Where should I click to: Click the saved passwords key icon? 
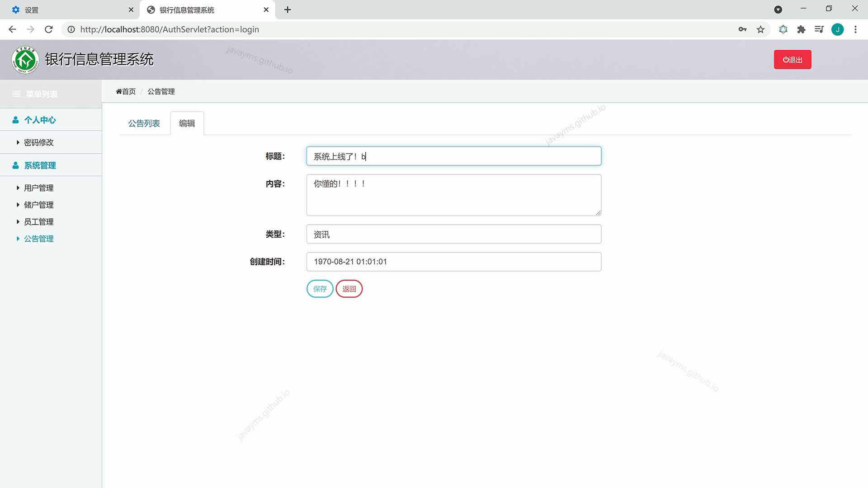[x=742, y=29]
